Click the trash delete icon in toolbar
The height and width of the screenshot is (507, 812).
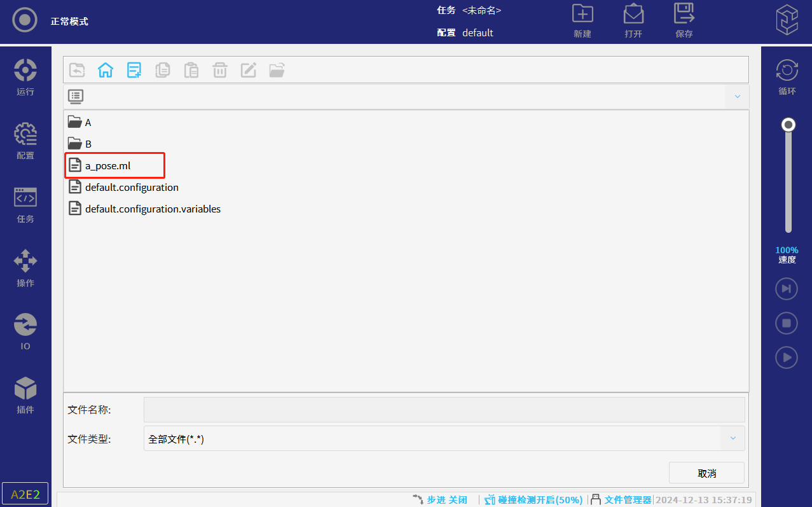(x=220, y=70)
